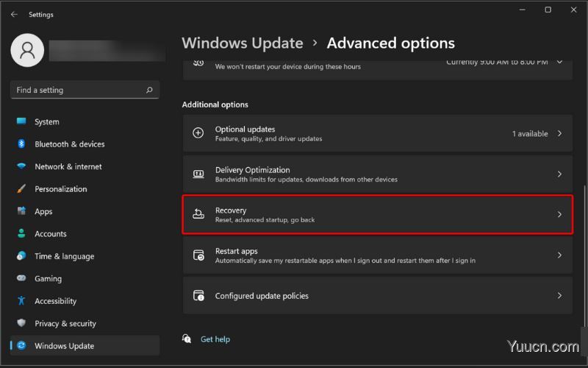The image size is (588, 368).
Task: Click the Restart apps icon
Action: point(198,255)
